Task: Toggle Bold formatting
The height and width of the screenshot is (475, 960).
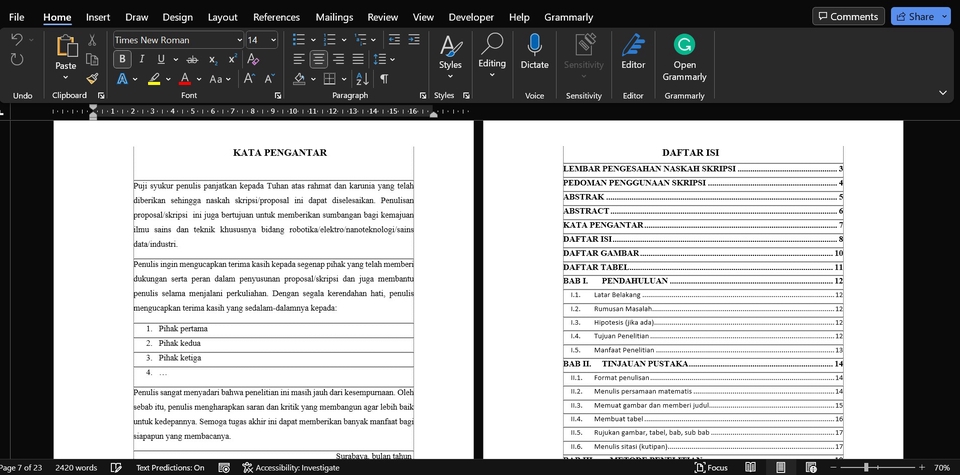Action: click(x=122, y=59)
